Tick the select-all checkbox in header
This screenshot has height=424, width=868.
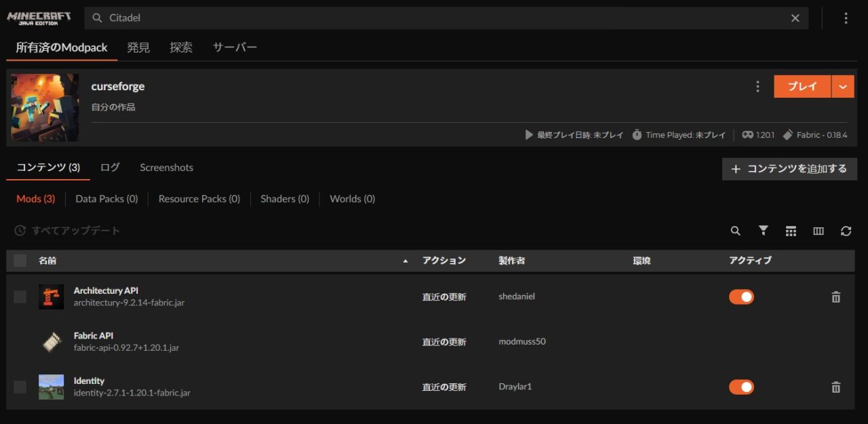tap(20, 261)
